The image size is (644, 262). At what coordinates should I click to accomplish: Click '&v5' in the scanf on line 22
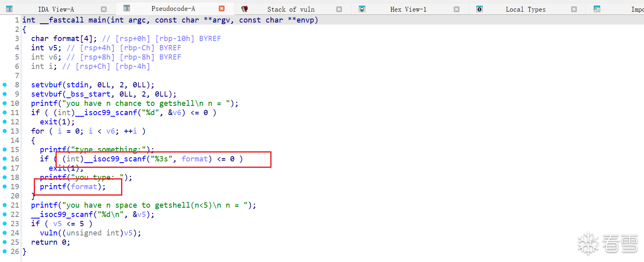point(139,215)
